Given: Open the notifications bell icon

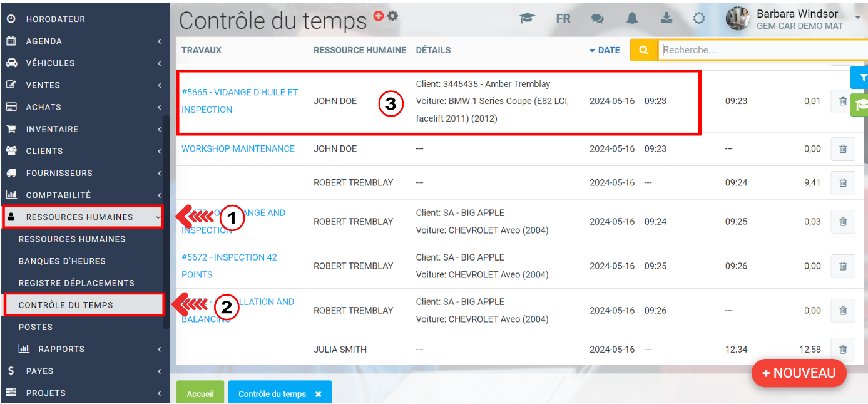Looking at the screenshot, I should tap(633, 19).
